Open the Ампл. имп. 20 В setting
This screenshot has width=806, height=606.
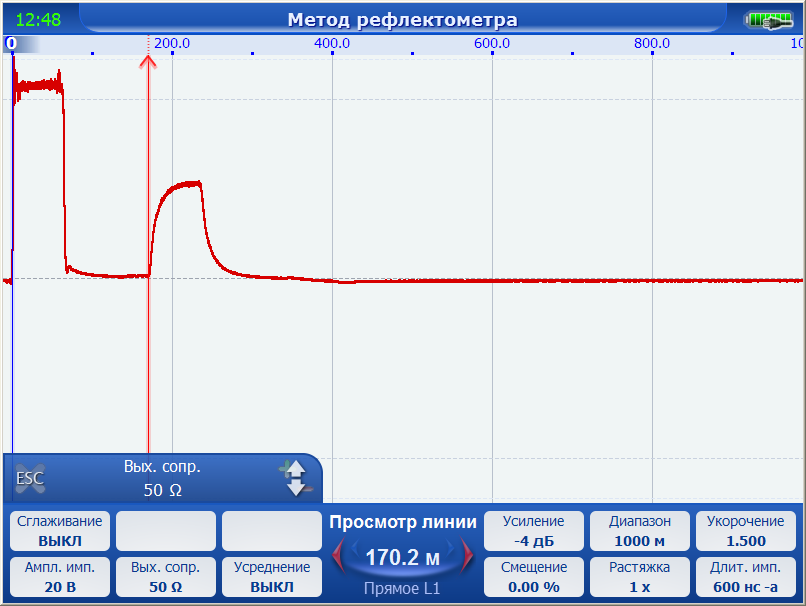pos(59,577)
